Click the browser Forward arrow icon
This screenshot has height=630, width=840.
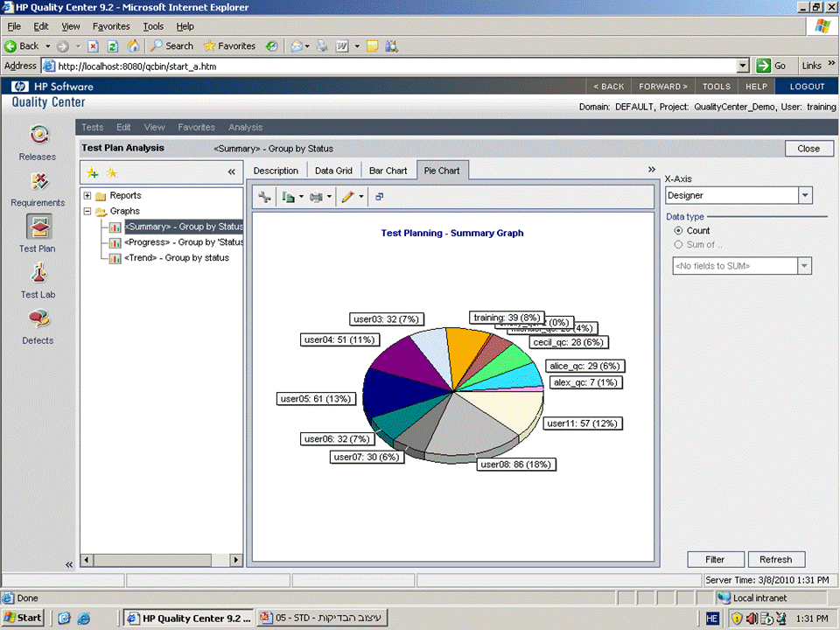[63, 46]
